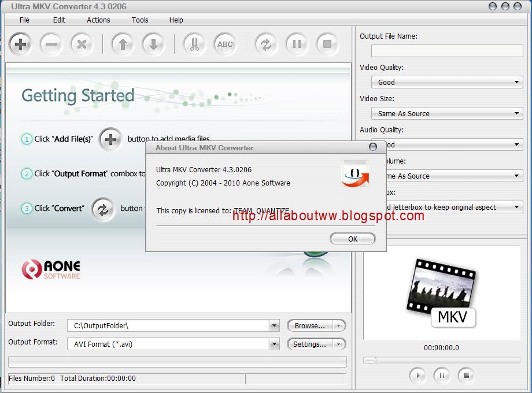Pause conversion with the toolbar pause icon
This screenshot has width=532, height=393.
tap(297, 44)
